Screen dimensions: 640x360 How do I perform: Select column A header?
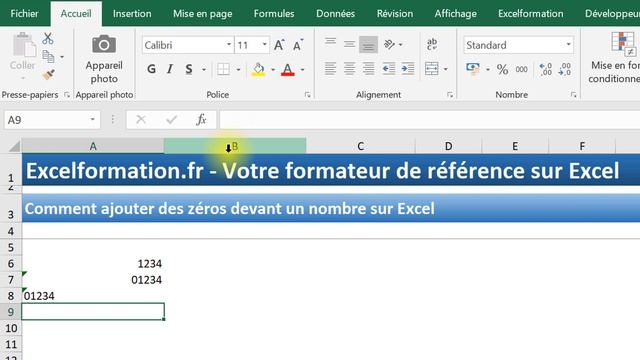(x=93, y=146)
